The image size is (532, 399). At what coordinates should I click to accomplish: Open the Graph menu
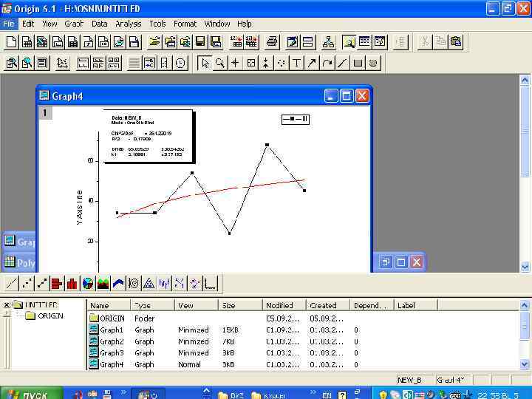pyautogui.click(x=74, y=24)
